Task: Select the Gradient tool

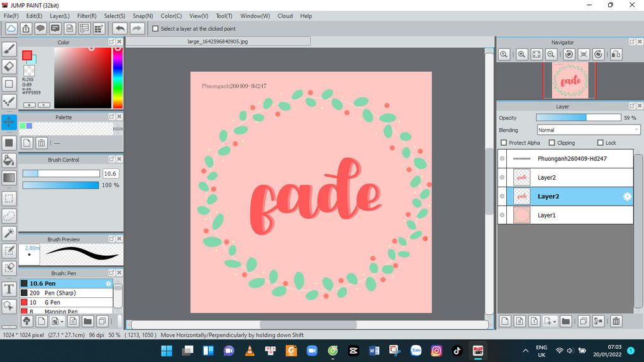Action: coord(9,178)
